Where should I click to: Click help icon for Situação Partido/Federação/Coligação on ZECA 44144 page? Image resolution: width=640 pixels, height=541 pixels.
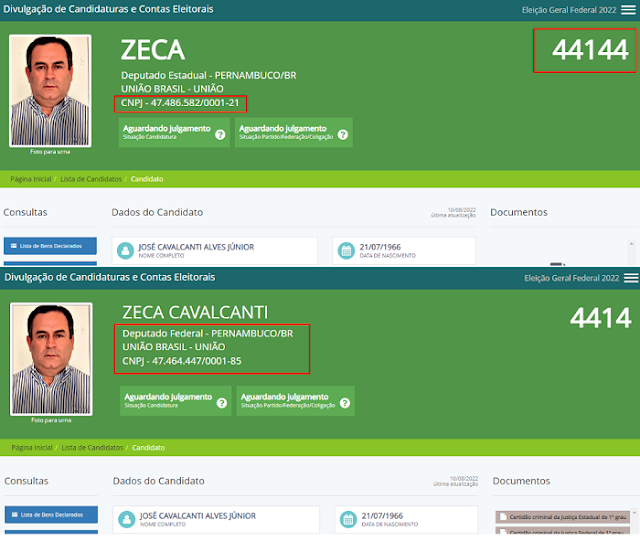point(343,134)
